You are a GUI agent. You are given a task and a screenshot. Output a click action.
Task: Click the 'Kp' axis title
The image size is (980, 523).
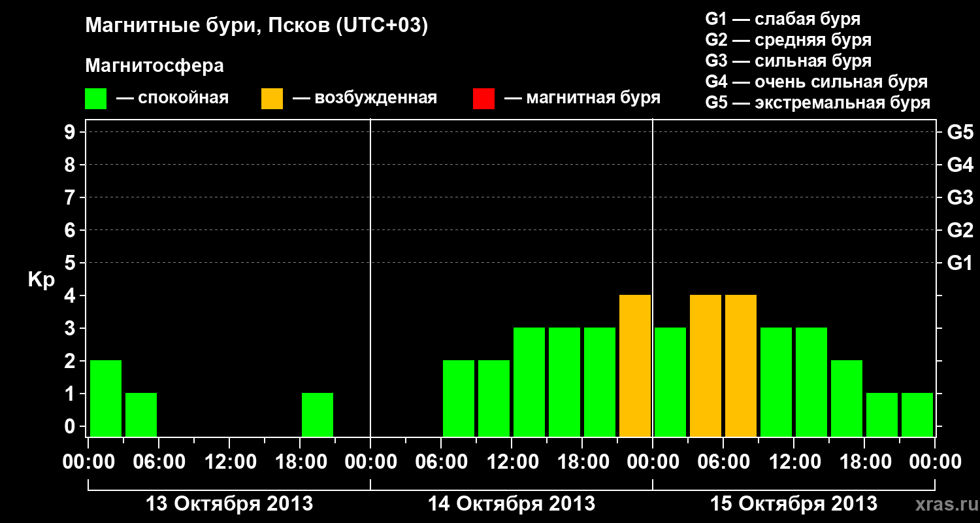(41, 280)
